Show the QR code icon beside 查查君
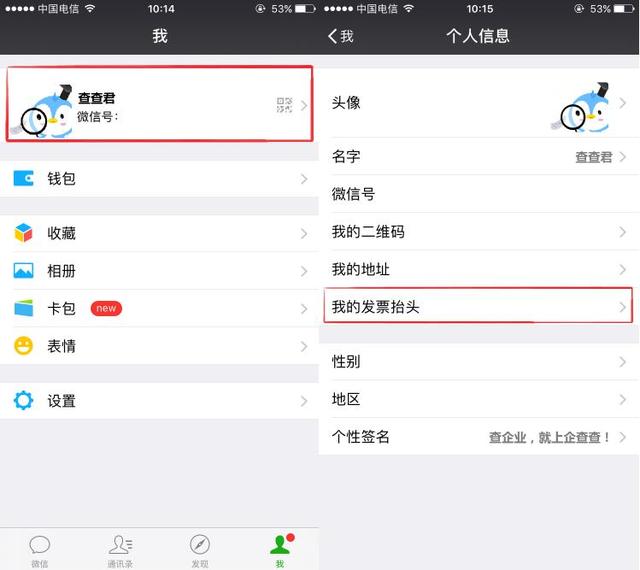The height and width of the screenshot is (570, 640). point(284,105)
